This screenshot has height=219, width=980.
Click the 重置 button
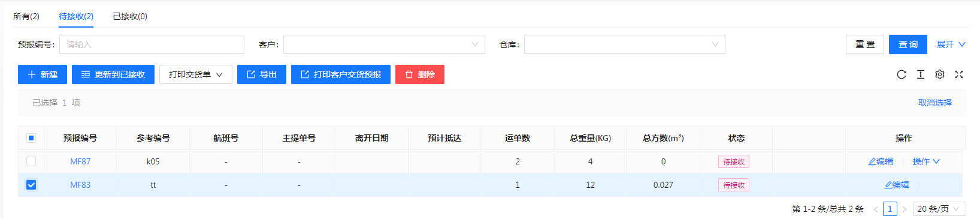tap(865, 44)
